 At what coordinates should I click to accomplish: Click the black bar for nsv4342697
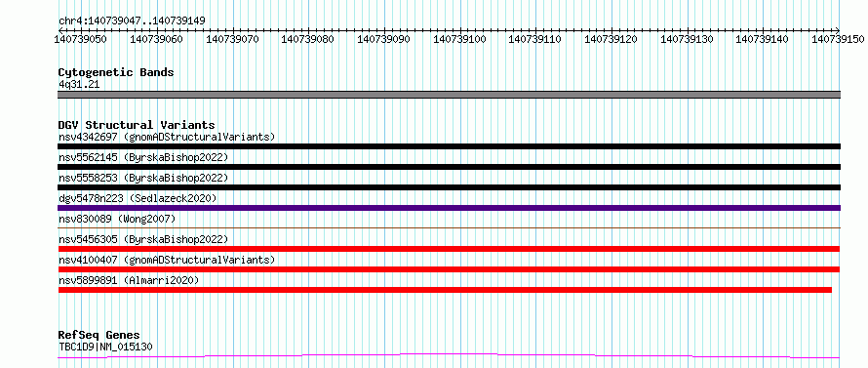[449, 146]
